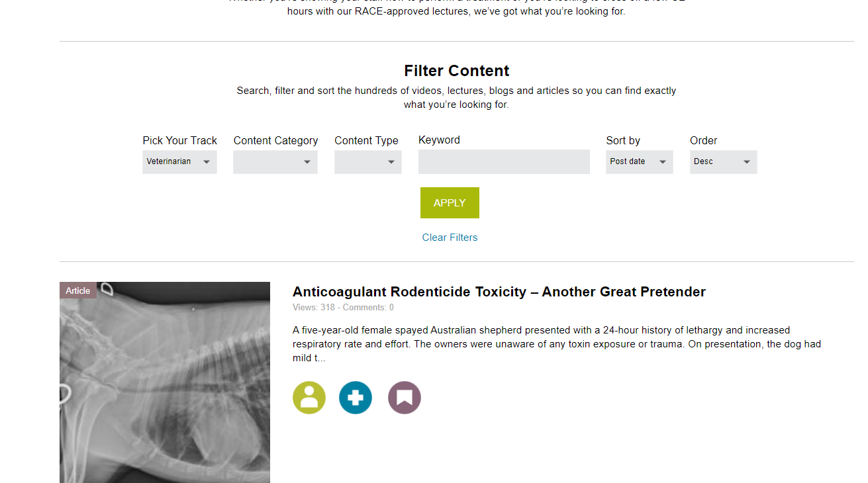Click the Article badge on the thumbnail

78,290
